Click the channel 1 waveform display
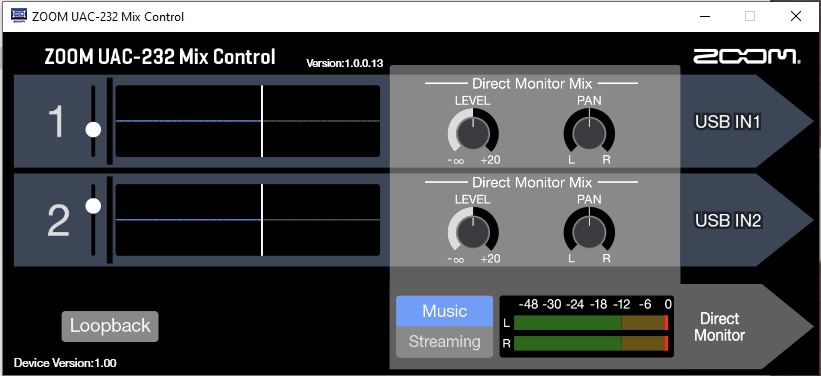 (x=248, y=121)
